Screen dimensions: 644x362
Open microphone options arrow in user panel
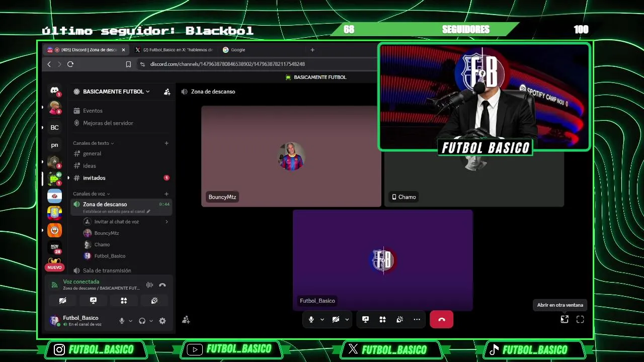[x=130, y=321]
